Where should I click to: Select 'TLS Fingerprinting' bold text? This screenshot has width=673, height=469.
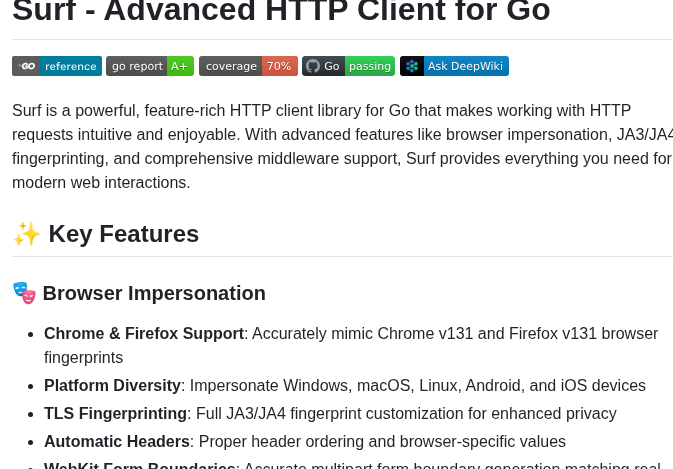click(115, 413)
